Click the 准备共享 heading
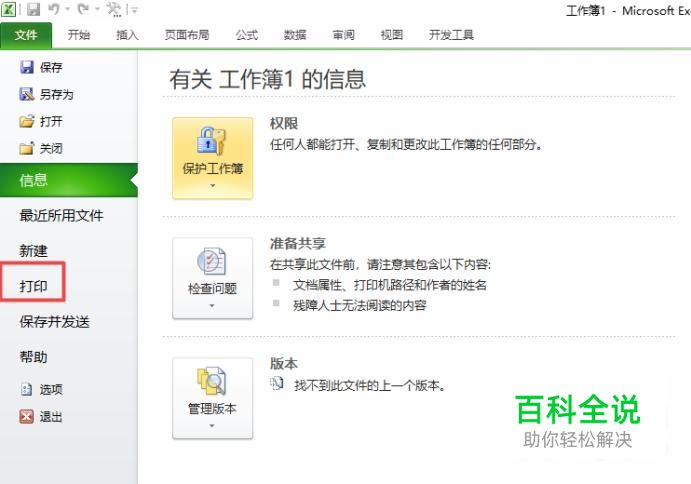 [298, 243]
